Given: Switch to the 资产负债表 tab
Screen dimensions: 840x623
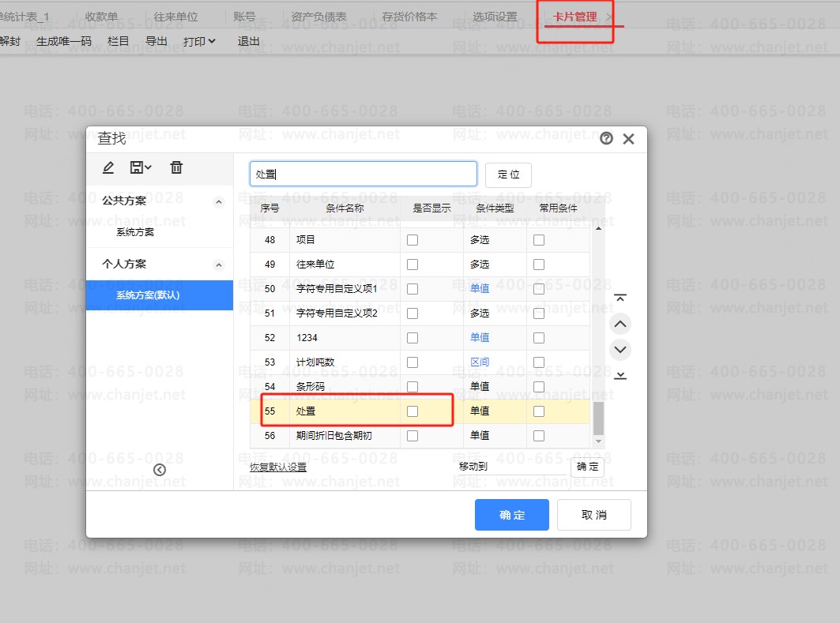Looking at the screenshot, I should pos(318,17).
